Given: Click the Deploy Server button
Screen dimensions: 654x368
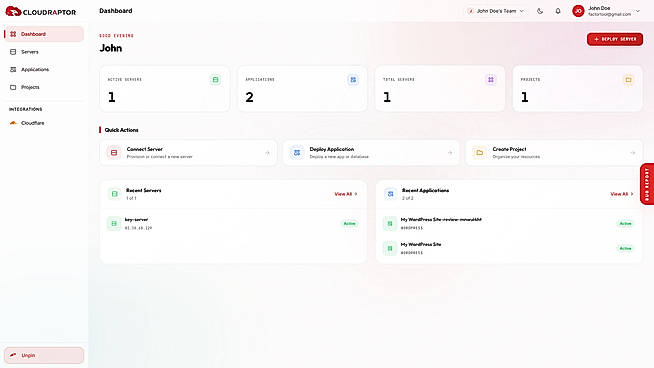Looking at the screenshot, I should 615,39.
